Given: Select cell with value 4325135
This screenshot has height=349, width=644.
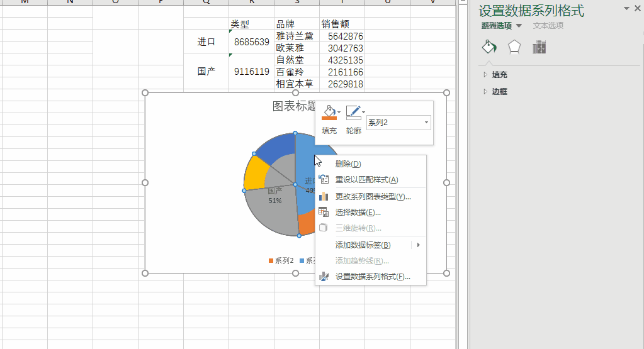Looking at the screenshot, I should tap(342, 60).
